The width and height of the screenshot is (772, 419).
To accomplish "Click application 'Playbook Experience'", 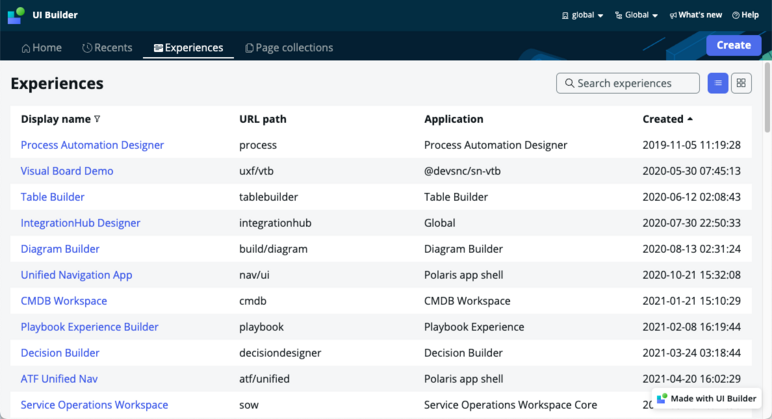I will pos(474,327).
